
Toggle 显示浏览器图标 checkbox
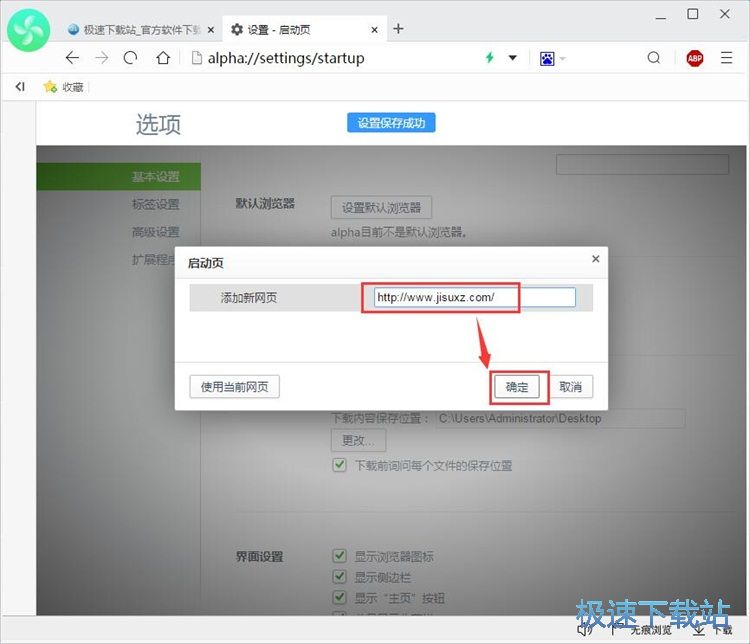coord(339,555)
